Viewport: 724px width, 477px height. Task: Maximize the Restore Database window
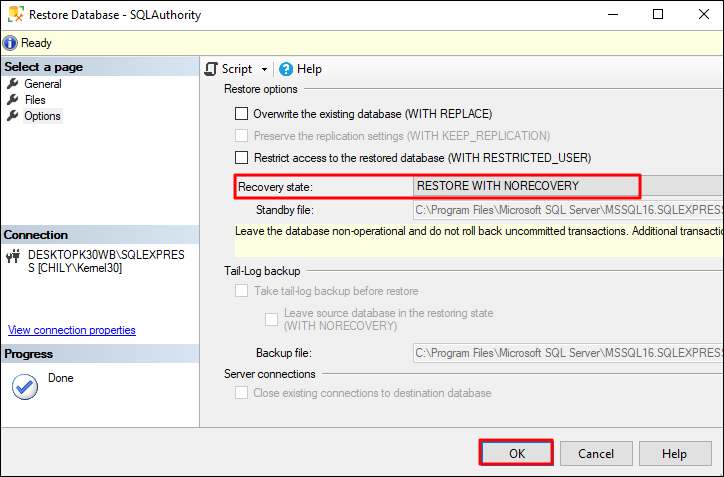pyautogui.click(x=658, y=14)
